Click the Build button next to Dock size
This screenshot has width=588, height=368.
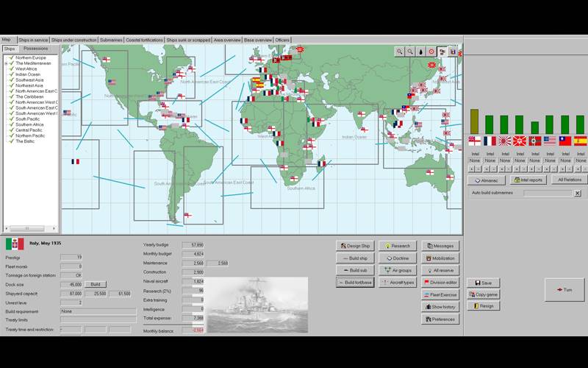(95, 284)
